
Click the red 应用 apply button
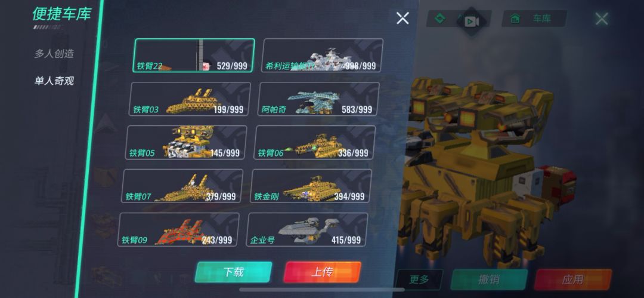point(572,280)
